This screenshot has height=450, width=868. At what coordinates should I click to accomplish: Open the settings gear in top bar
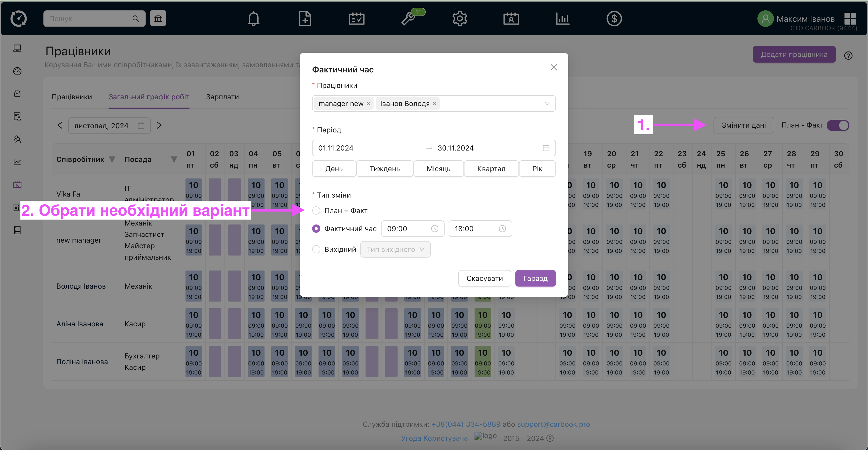(x=460, y=19)
